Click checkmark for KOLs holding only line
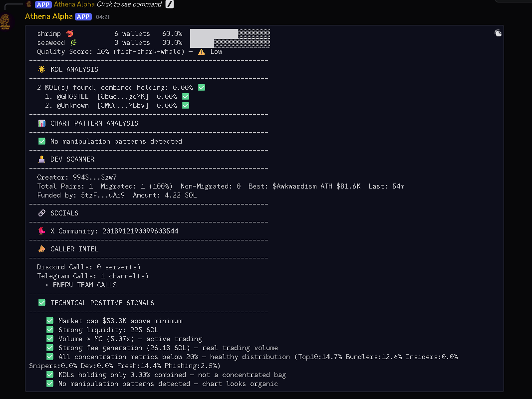Viewport: 532px width, 399px height. pyautogui.click(x=50, y=375)
